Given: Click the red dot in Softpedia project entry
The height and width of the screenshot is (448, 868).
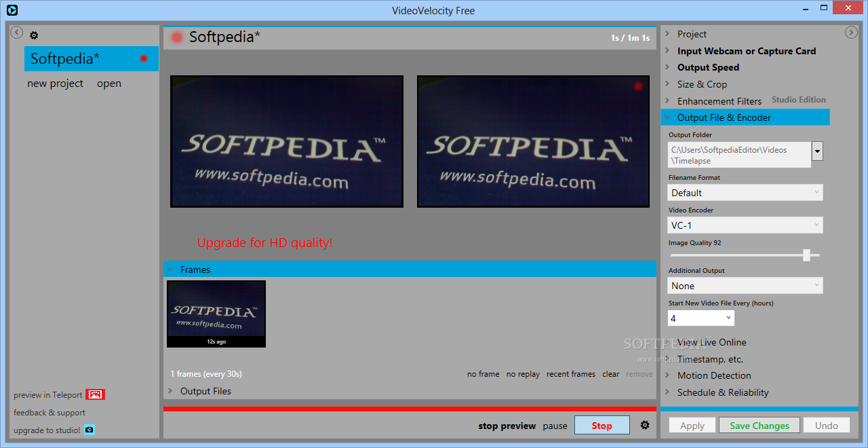Looking at the screenshot, I should (144, 58).
